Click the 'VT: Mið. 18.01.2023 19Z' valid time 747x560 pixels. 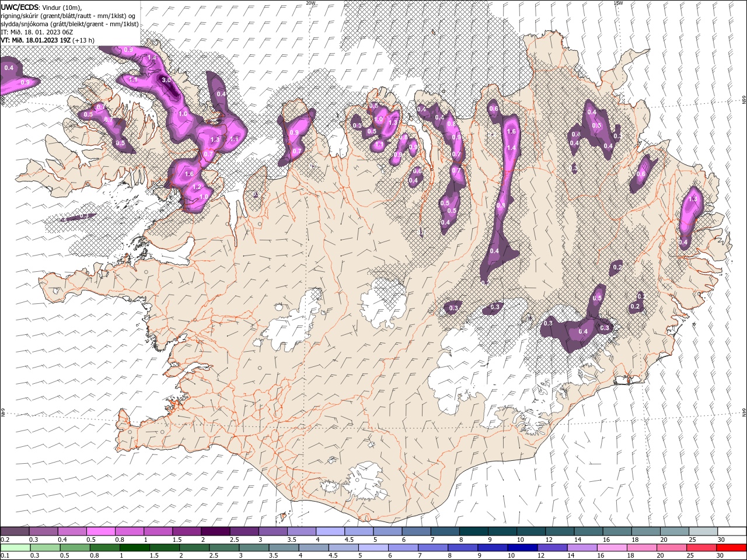(x=36, y=40)
